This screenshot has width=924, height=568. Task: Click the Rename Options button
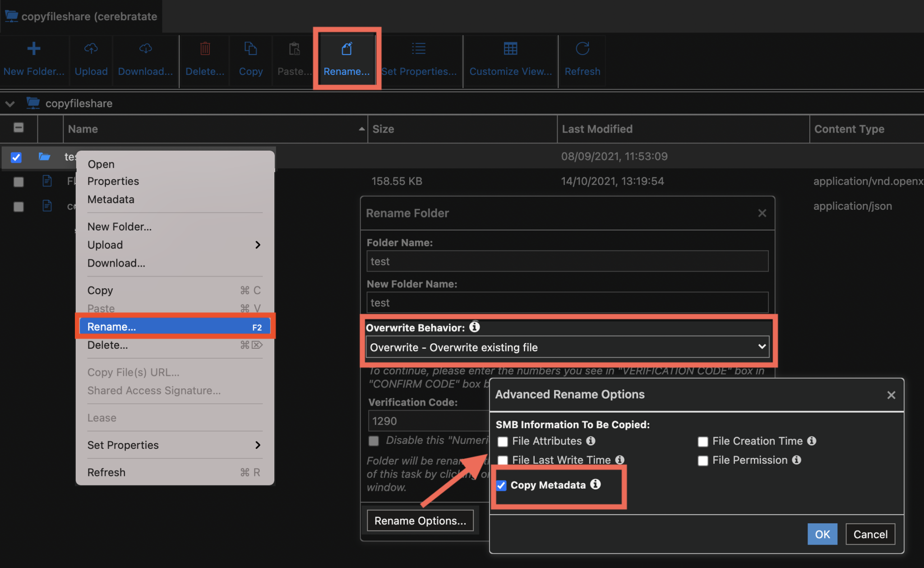point(420,520)
